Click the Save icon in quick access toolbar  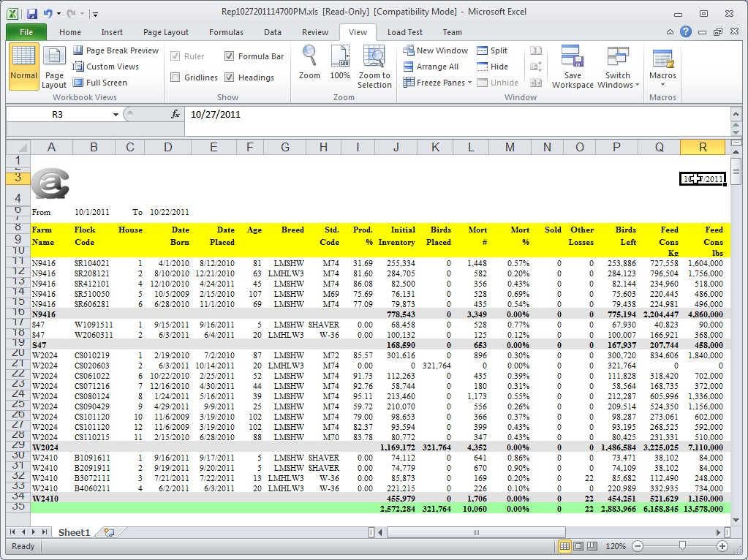[x=32, y=14]
